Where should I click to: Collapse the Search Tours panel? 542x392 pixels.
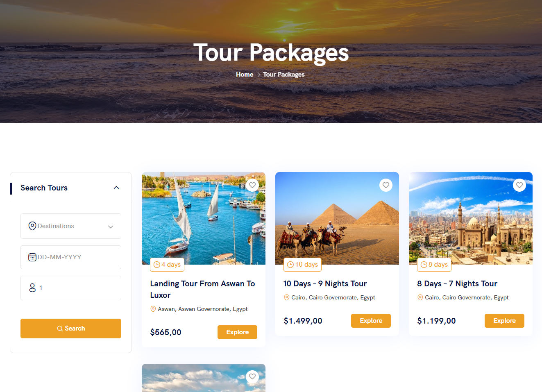[116, 188]
